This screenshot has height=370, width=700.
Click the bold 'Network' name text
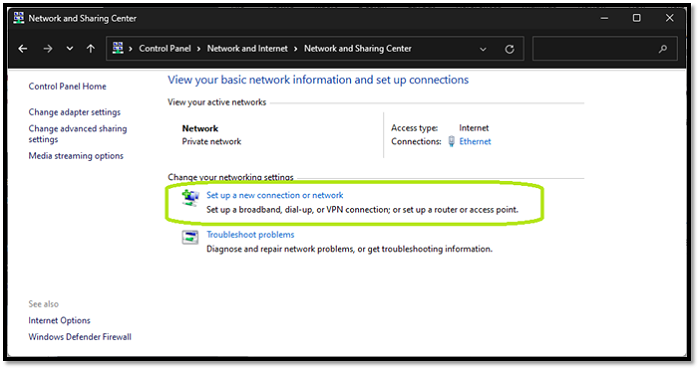tap(200, 129)
